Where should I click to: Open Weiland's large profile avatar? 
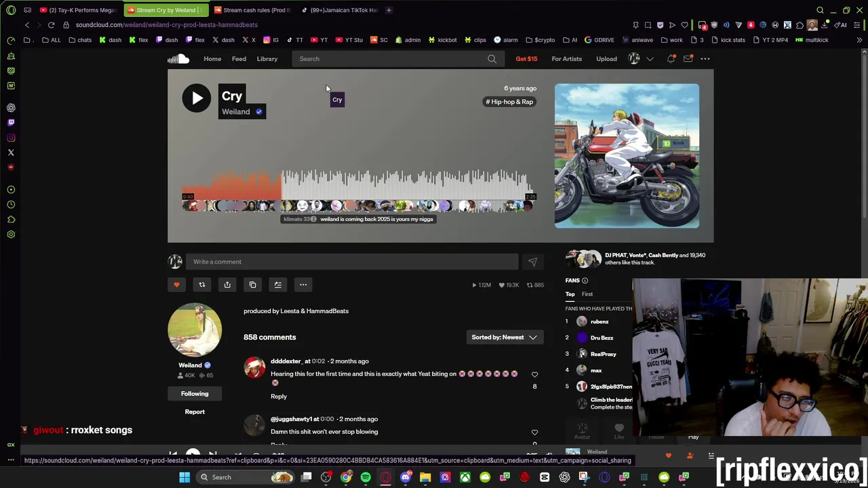pos(195,330)
